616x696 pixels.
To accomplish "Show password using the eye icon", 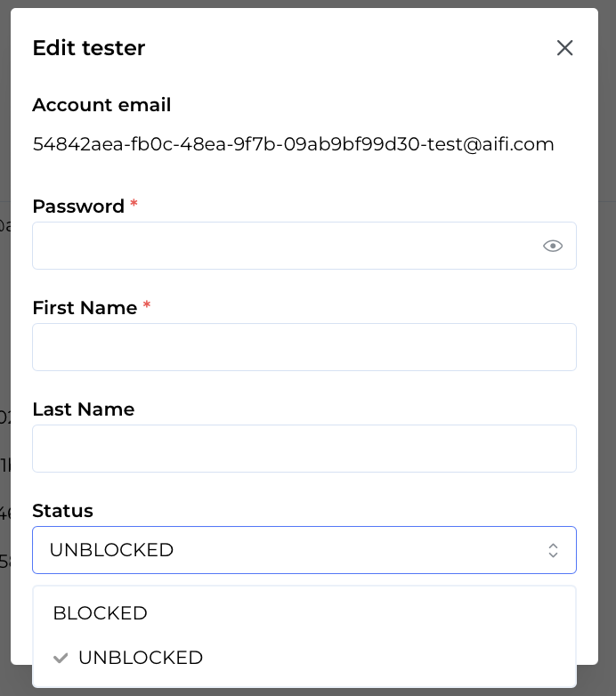I will click(553, 246).
